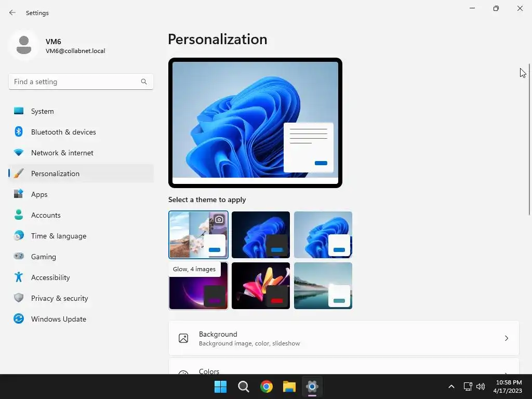Select the Apps category

coord(81,194)
